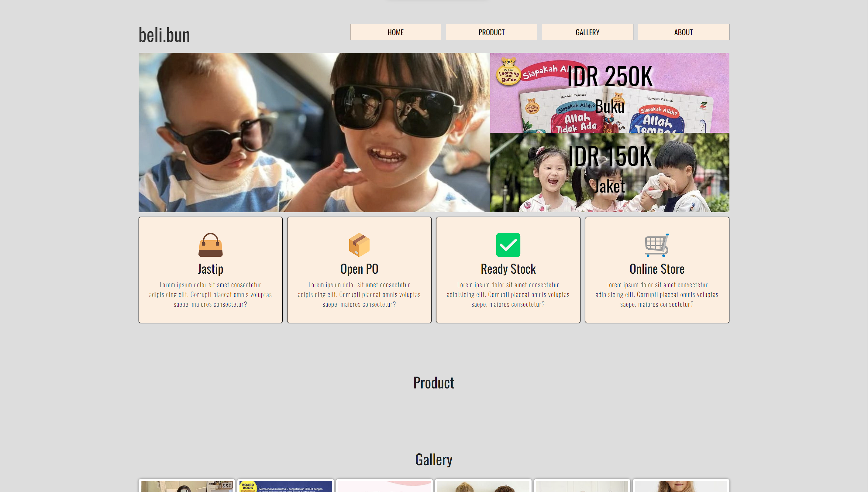The image size is (868, 492).
Task: Select the GALLERY navigation item
Action: (587, 32)
